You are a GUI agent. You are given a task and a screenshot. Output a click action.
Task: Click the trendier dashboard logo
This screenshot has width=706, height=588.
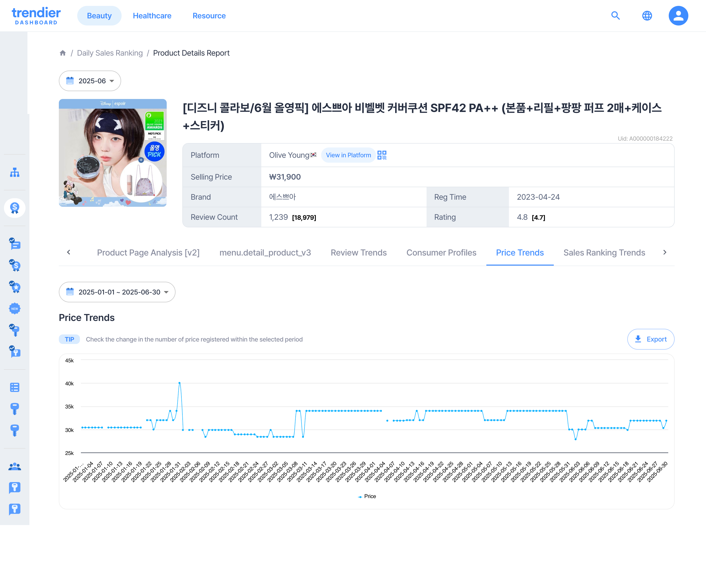36,16
